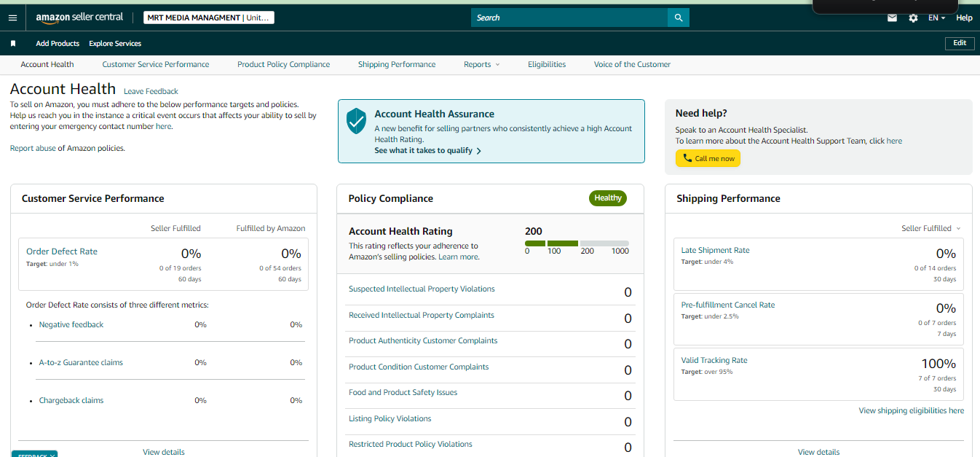Screen dimensions: 980x457
Task: Click the Edit button
Action: click(x=960, y=43)
